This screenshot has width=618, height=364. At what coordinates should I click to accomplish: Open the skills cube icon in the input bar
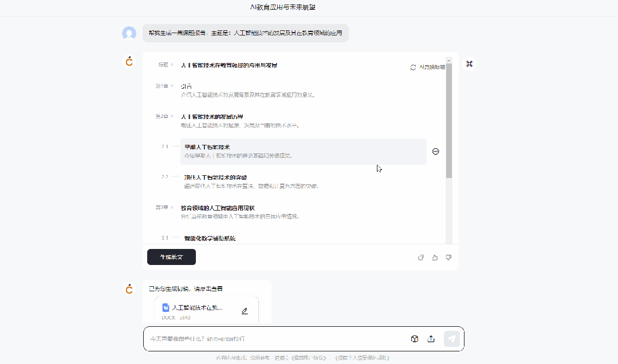[x=414, y=338]
